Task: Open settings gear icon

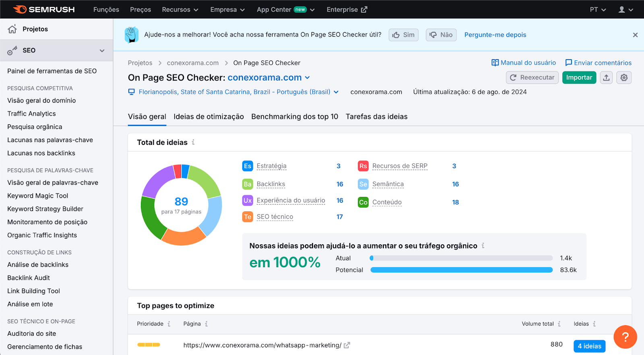Action: pyautogui.click(x=624, y=77)
